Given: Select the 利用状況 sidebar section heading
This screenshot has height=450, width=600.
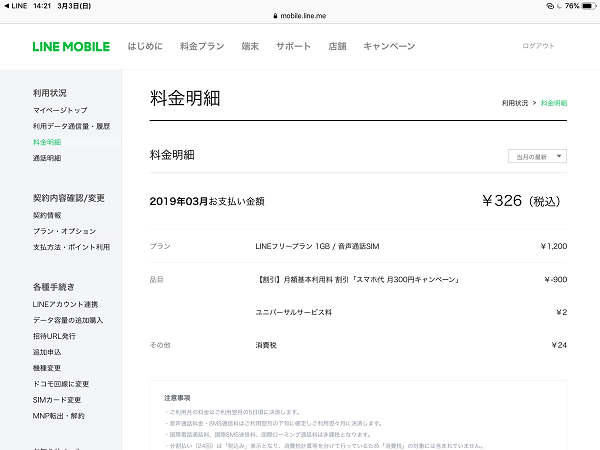Looking at the screenshot, I should pos(50,93).
